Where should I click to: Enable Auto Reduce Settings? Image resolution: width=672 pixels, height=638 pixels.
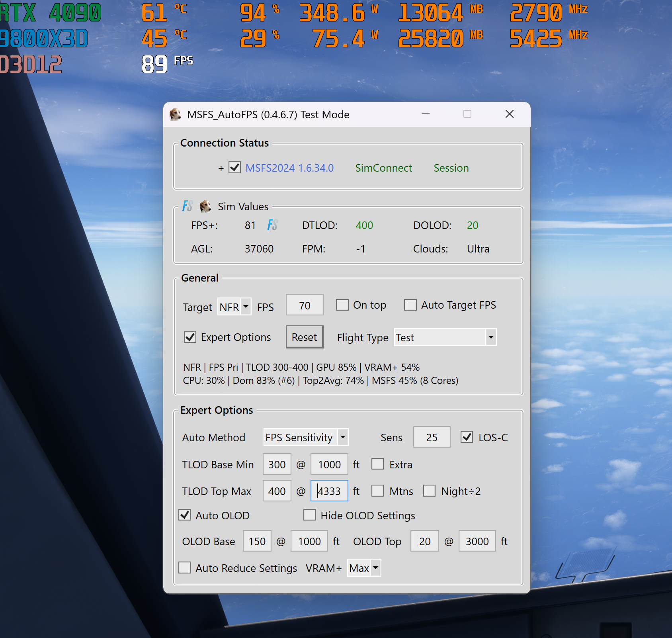click(x=185, y=568)
